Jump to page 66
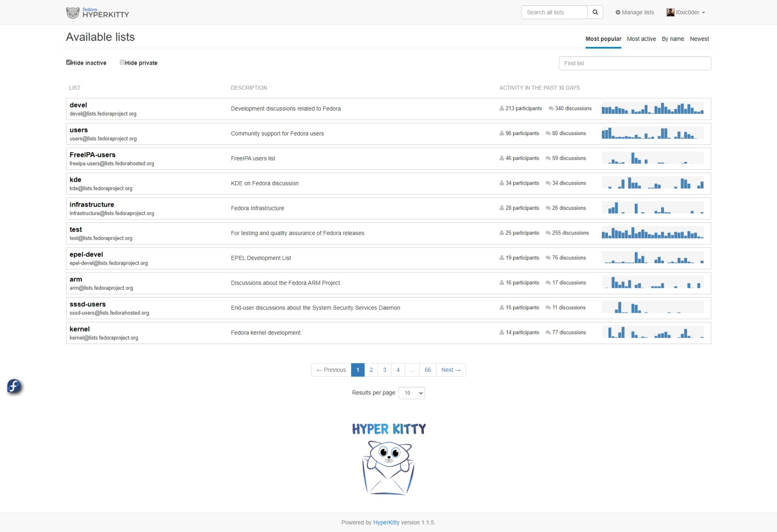777x532 pixels. [428, 370]
